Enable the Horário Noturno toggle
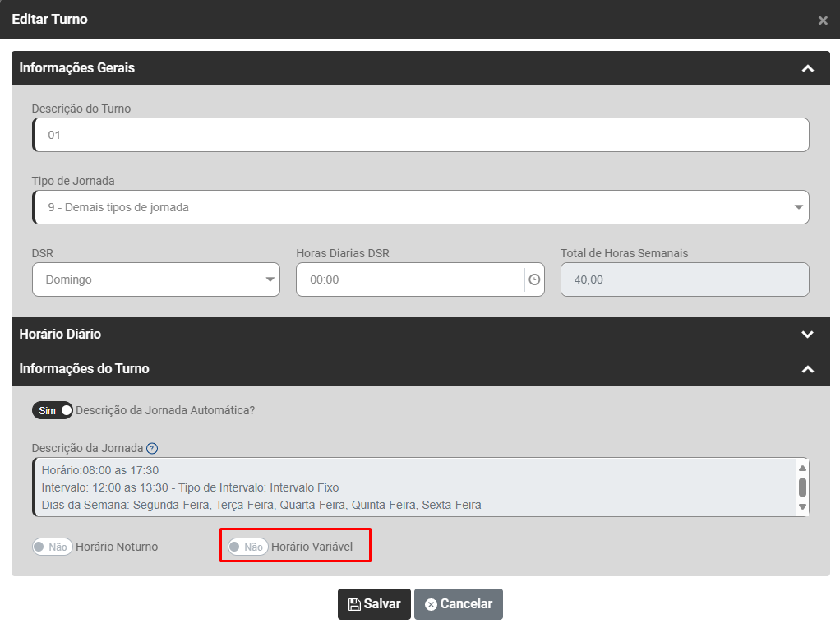This screenshot has width=840, height=642. pyautogui.click(x=53, y=547)
